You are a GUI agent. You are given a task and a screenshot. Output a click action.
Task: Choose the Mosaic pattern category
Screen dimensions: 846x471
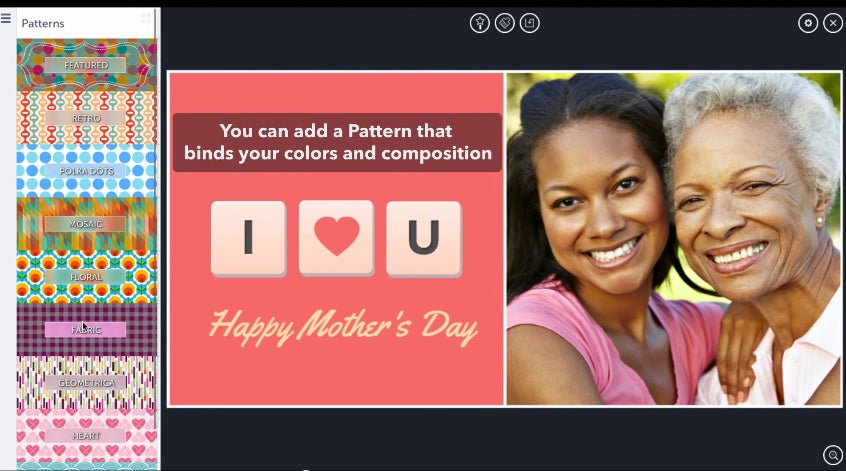[x=86, y=223]
